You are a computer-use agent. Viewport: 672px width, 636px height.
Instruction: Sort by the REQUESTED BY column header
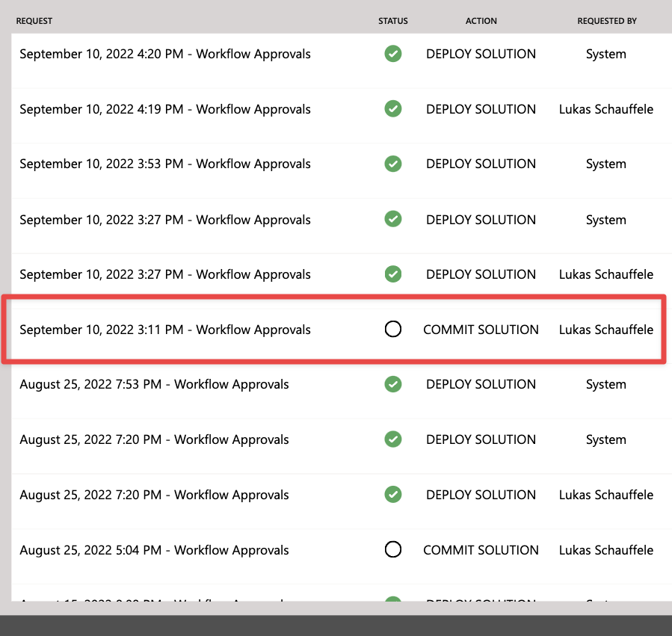606,21
